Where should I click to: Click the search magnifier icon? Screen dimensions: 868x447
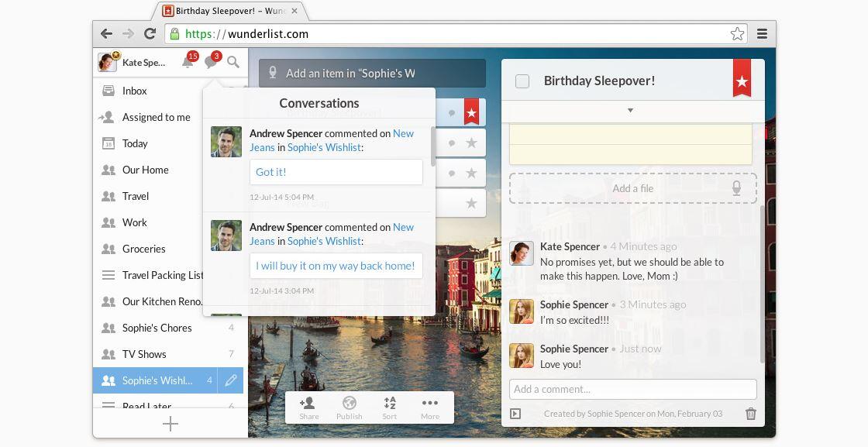pyautogui.click(x=233, y=62)
